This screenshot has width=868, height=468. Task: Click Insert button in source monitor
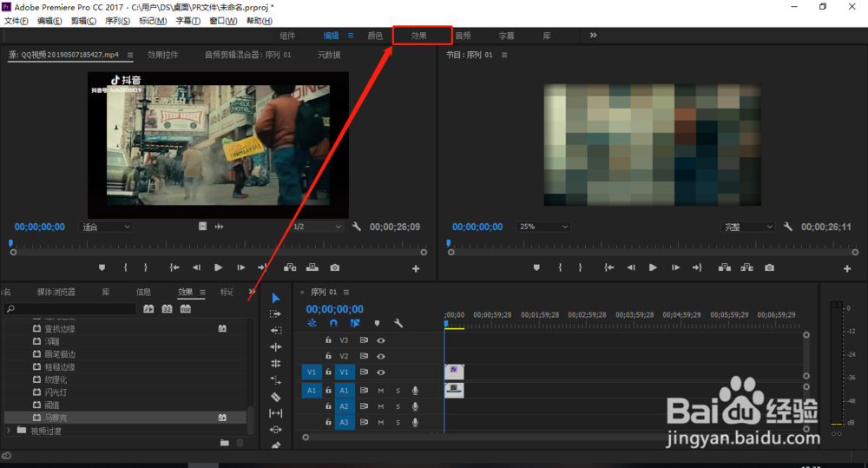pyautogui.click(x=290, y=267)
